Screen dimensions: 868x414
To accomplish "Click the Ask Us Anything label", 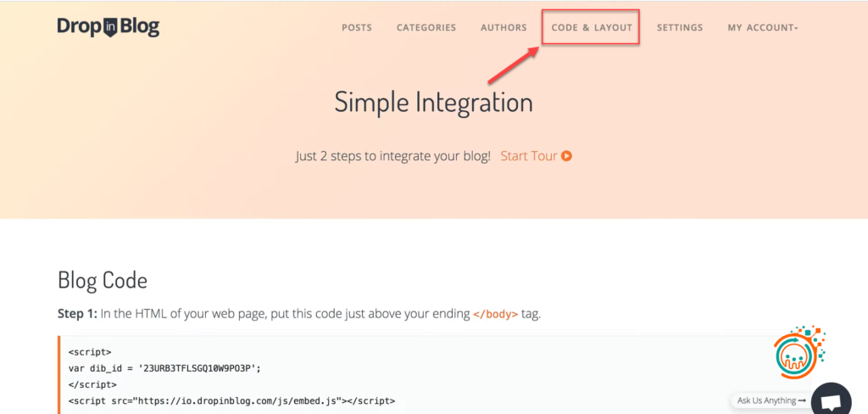I will pos(767,400).
